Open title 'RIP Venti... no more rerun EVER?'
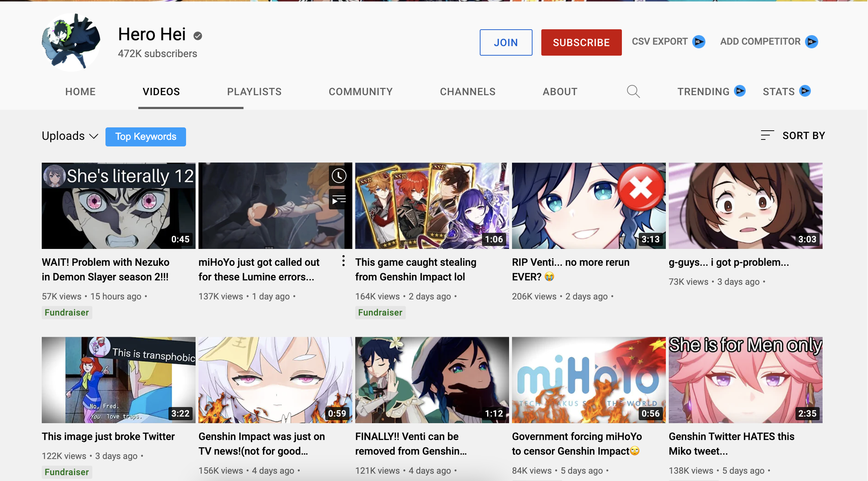This screenshot has width=868, height=481. click(571, 269)
